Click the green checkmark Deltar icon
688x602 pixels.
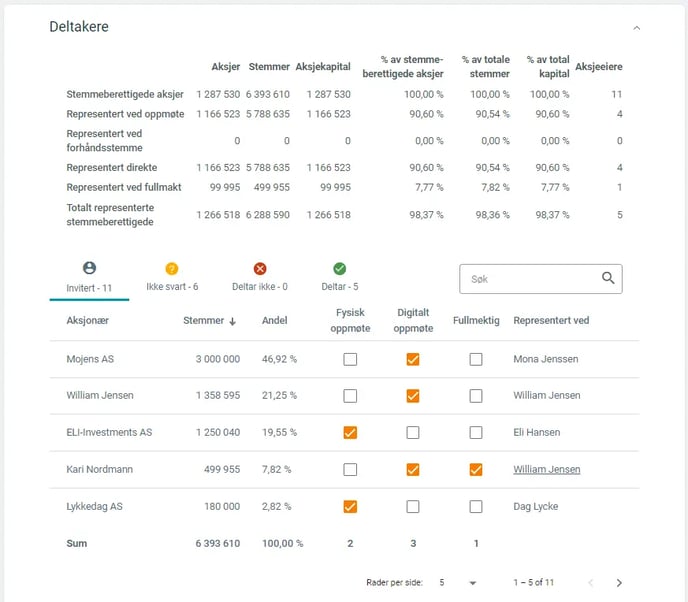coord(340,269)
